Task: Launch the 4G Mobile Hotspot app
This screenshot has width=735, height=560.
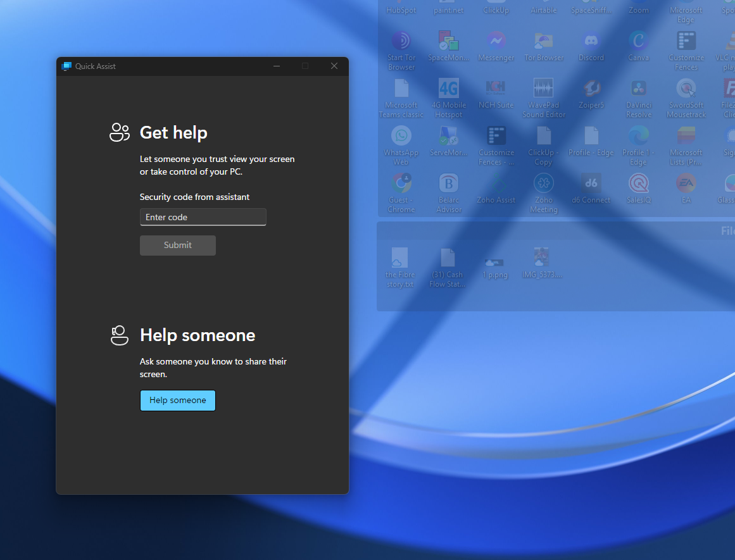Action: (x=449, y=89)
